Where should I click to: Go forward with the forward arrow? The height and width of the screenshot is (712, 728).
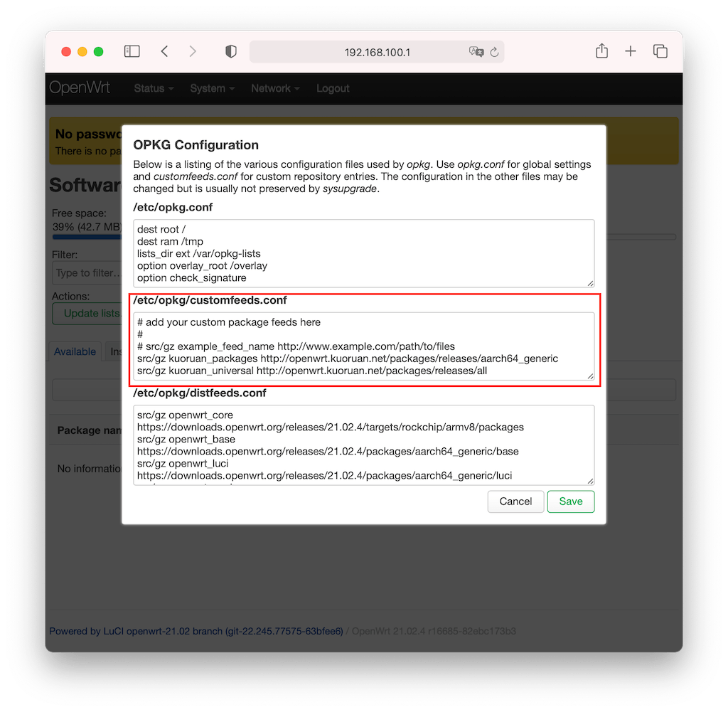193,51
